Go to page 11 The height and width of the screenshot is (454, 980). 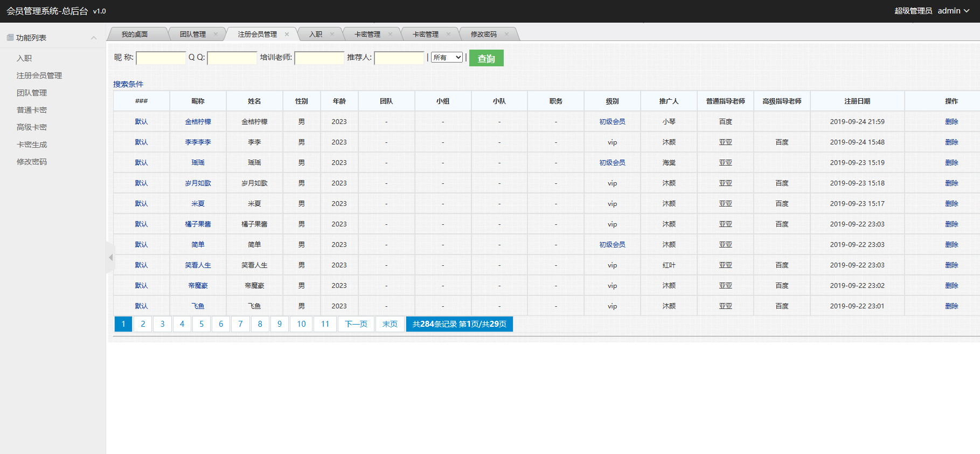click(x=325, y=324)
